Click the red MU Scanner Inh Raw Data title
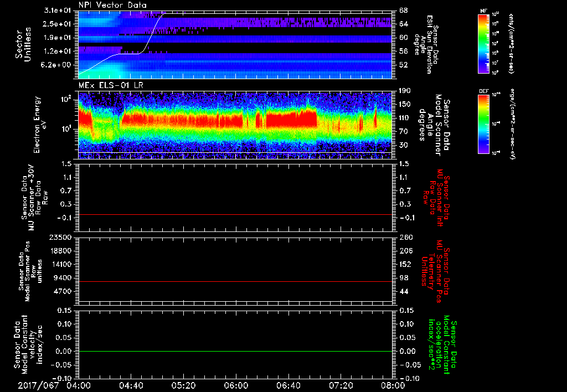 [x=436, y=198]
